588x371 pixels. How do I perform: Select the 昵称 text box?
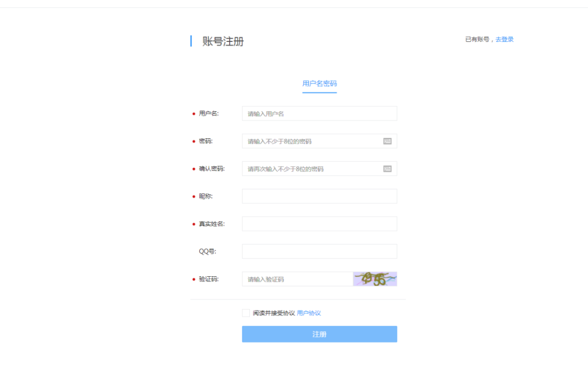(x=320, y=196)
